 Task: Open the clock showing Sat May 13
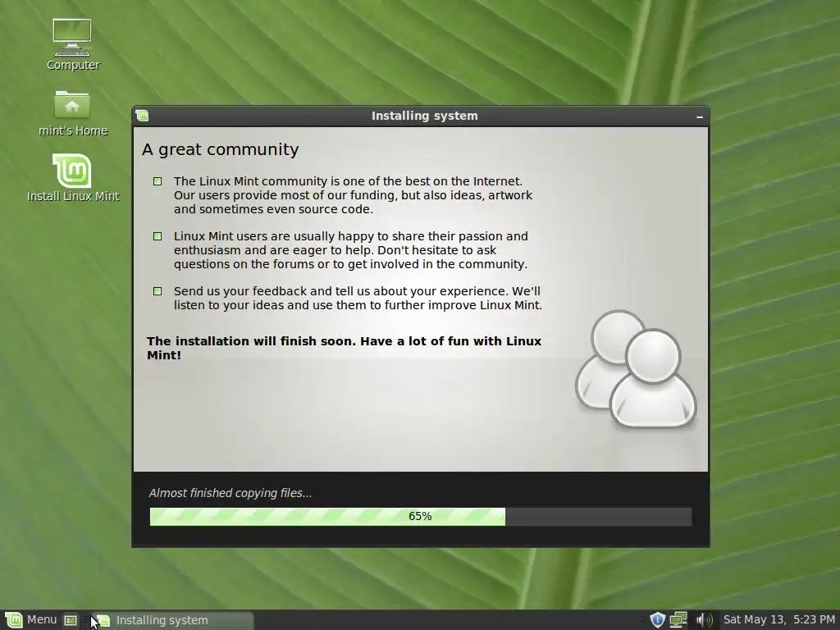779,620
